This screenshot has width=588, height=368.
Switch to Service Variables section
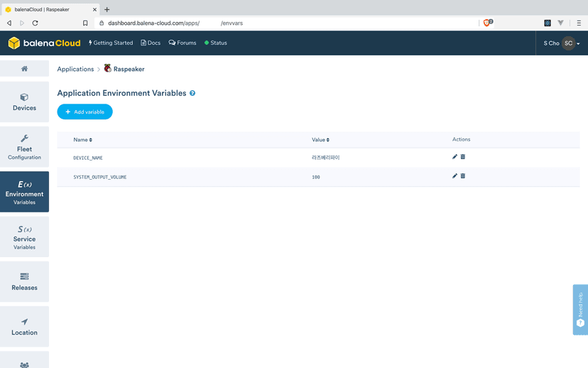[24, 237]
